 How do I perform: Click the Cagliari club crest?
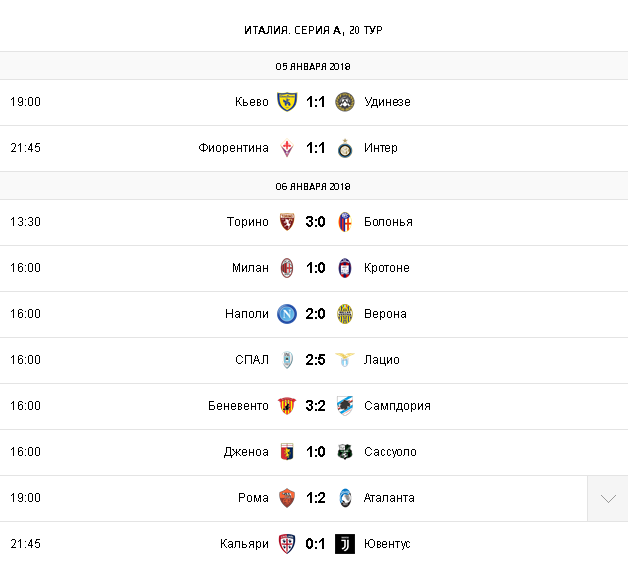click(x=287, y=544)
